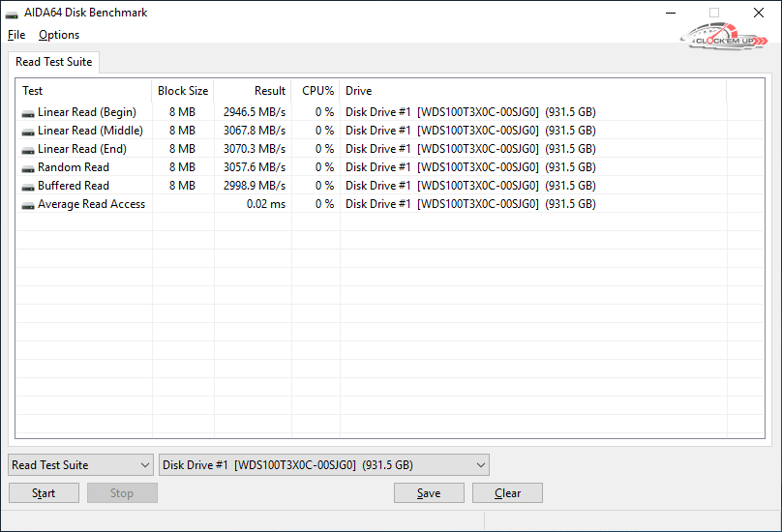Click the Block Size column header
This screenshot has height=532, width=782.
pyautogui.click(x=183, y=91)
